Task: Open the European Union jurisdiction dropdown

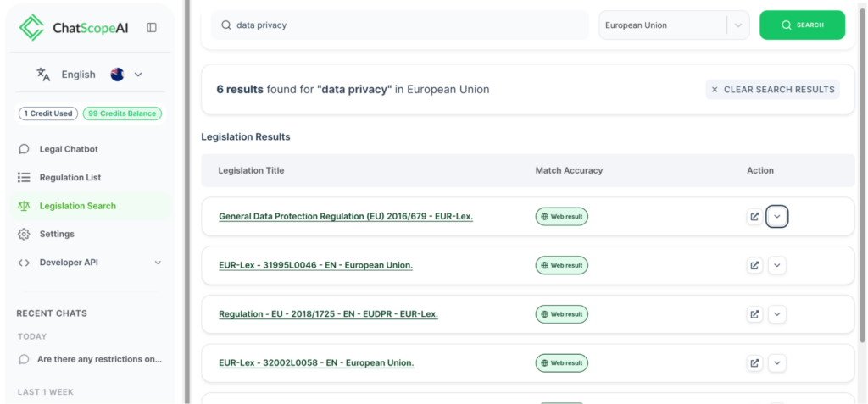Action: pyautogui.click(x=674, y=25)
